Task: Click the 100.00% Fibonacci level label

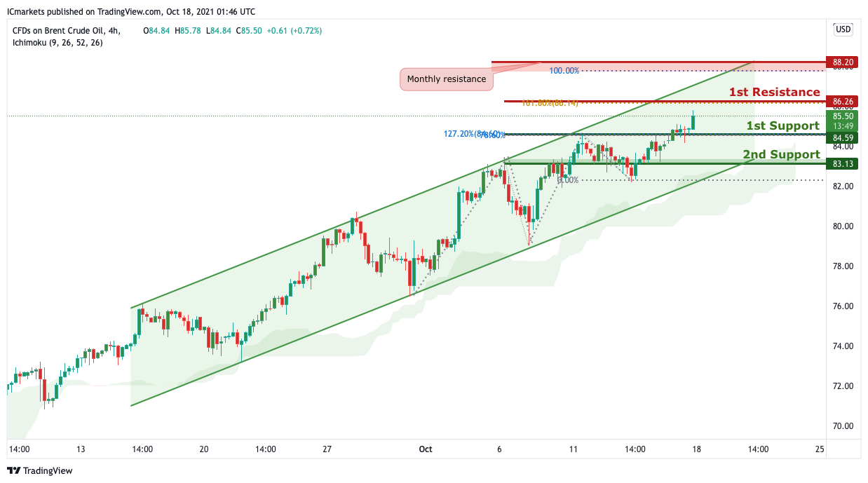Action: (564, 71)
